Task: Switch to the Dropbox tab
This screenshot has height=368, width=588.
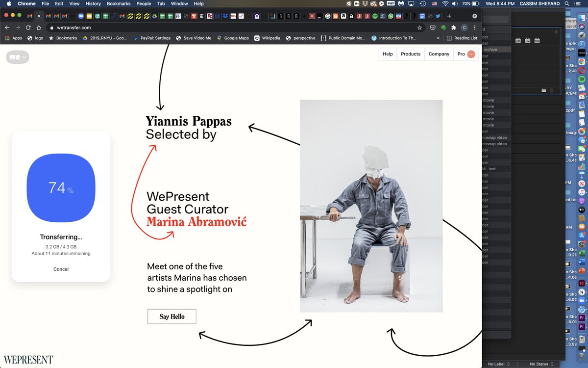Action: tap(225, 16)
